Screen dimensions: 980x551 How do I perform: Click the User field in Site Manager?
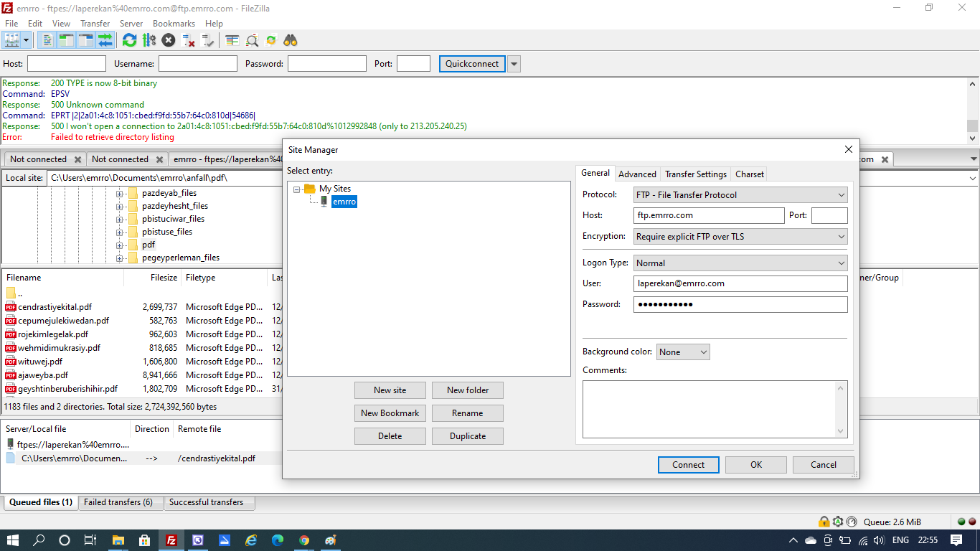740,283
